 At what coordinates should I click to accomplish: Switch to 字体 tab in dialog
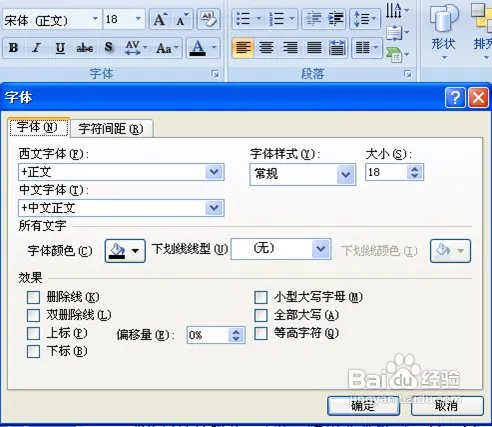click(x=39, y=127)
